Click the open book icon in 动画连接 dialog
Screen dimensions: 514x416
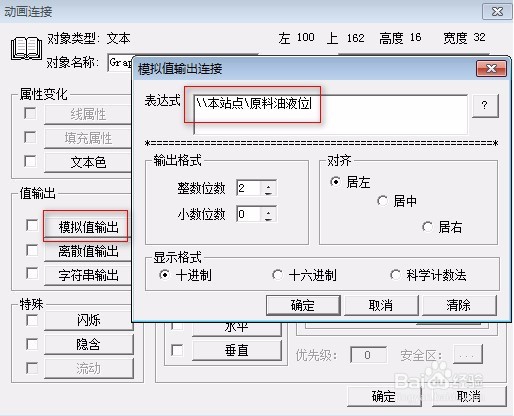tap(26, 49)
